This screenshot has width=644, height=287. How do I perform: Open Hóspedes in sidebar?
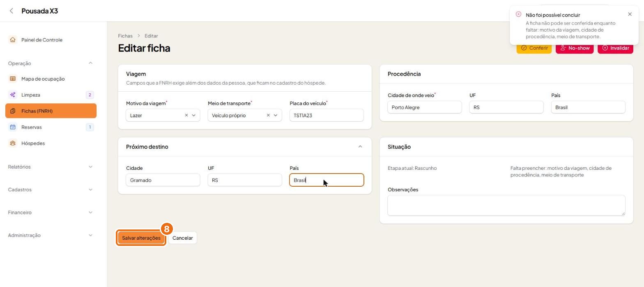(51, 143)
